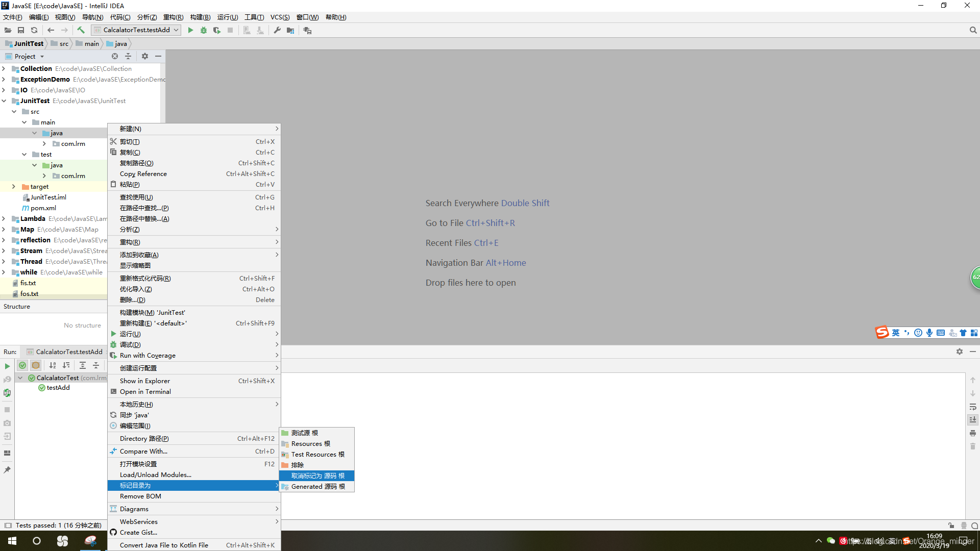
Task: Expand the Lambda module node
Action: [4, 218]
